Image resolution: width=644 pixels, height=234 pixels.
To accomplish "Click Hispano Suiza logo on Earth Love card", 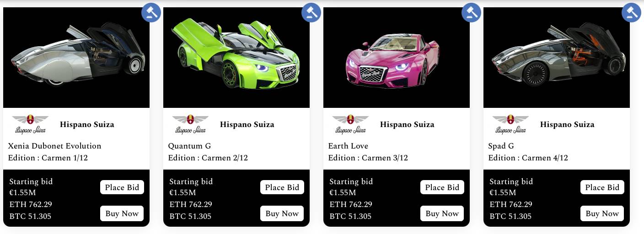I will coord(350,124).
